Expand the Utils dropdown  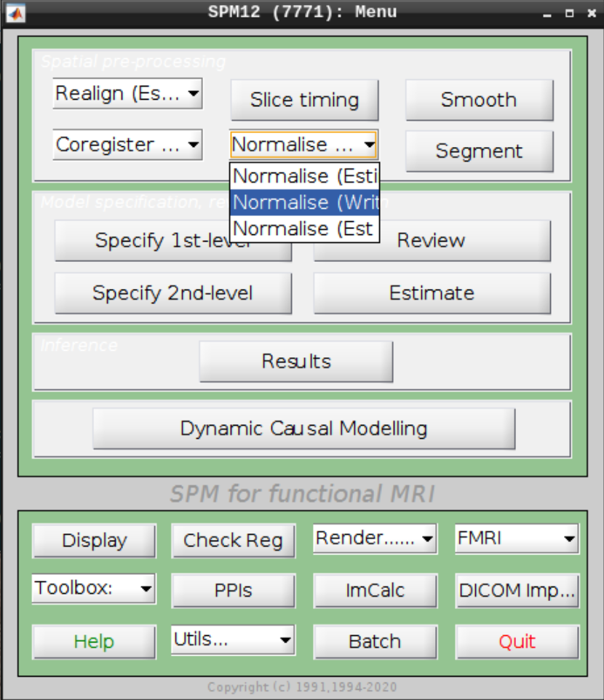pos(234,640)
